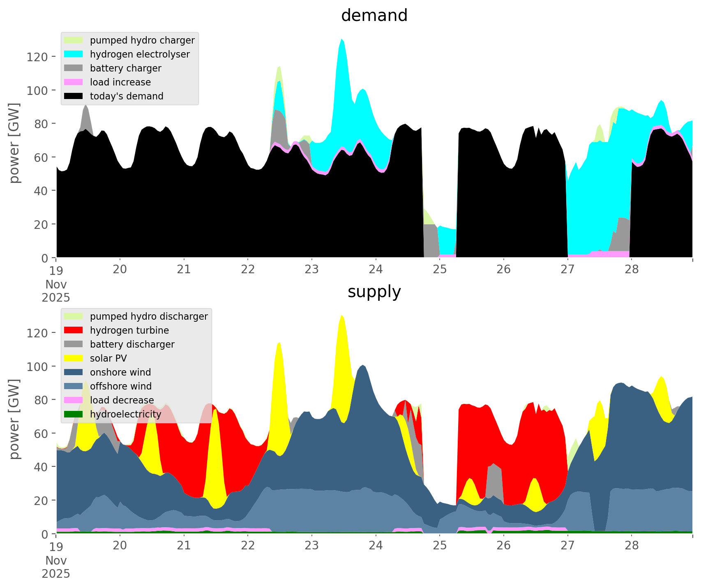Click the yellow solar PV legend swatch
The image size is (701, 588).
(x=74, y=358)
